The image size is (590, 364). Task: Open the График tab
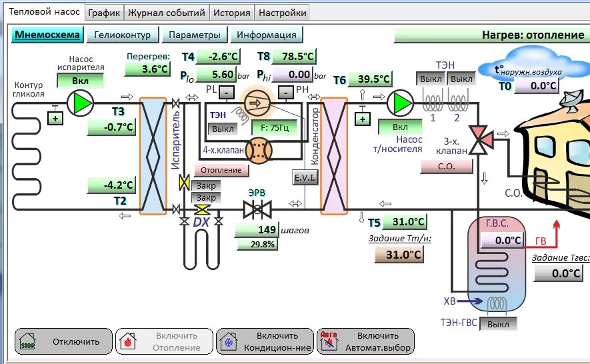[104, 13]
